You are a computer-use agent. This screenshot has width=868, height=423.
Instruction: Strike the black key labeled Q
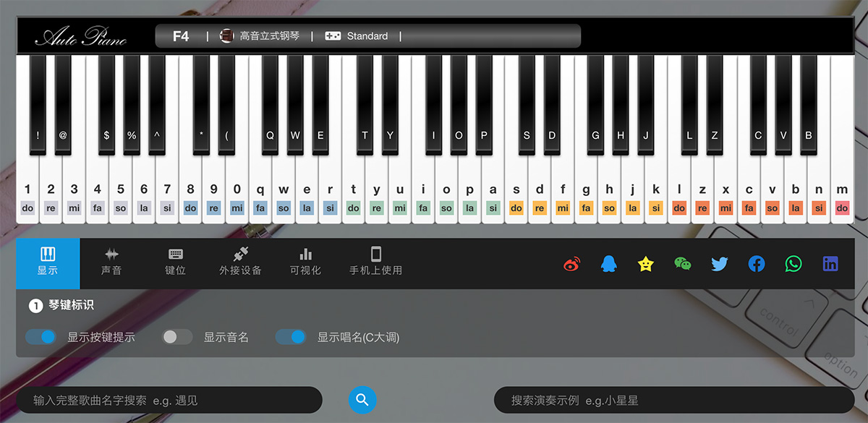(270, 105)
